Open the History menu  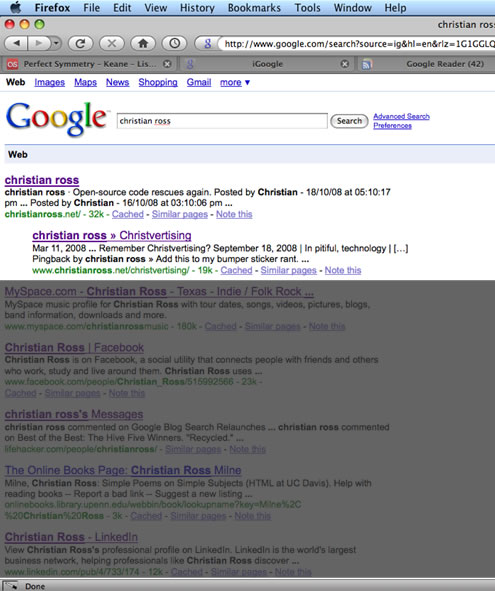coord(197,8)
